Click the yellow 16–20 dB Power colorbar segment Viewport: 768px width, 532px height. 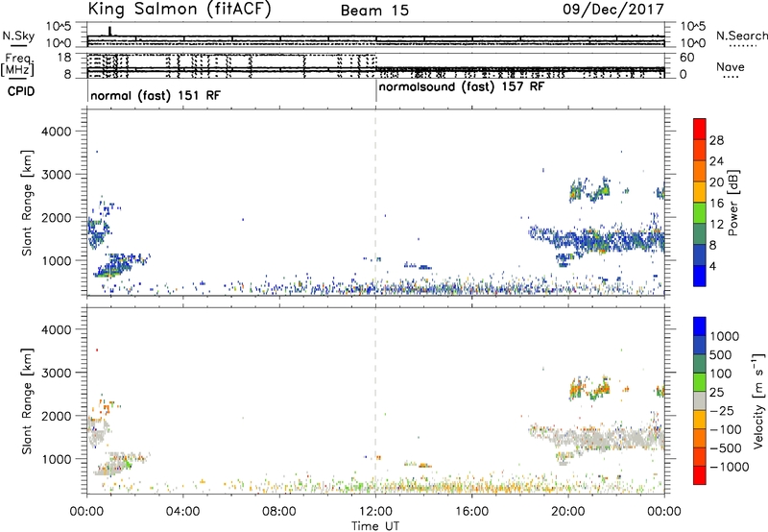point(700,192)
